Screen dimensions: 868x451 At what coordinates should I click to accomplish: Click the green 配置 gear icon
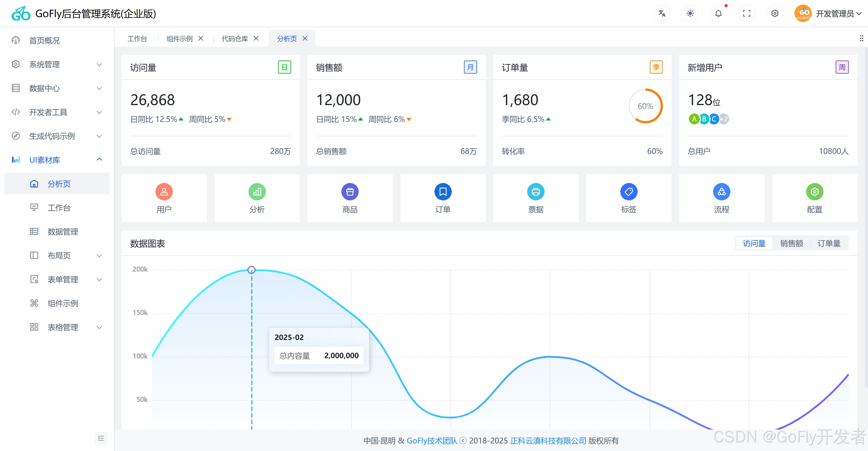[815, 192]
